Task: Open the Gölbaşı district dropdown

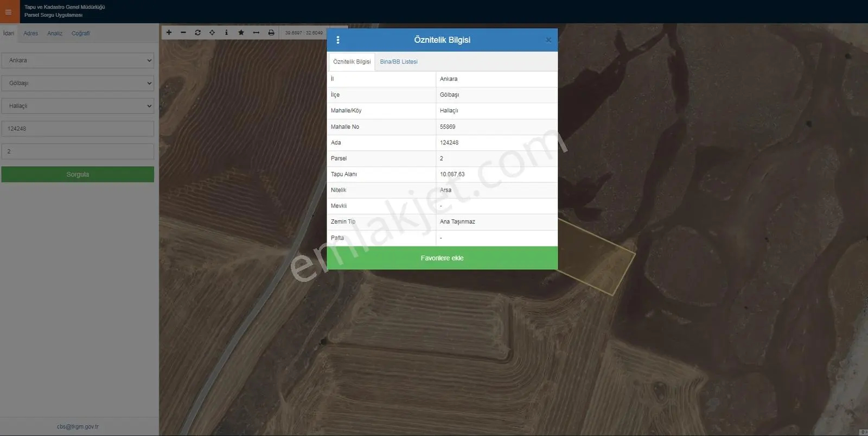Action: coord(78,83)
